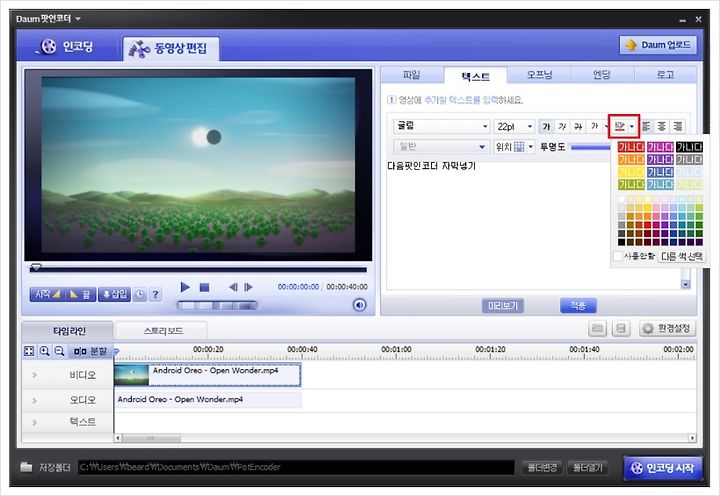The width and height of the screenshot is (720, 496).
Task: Click the 적용 apply button
Action: point(578,305)
